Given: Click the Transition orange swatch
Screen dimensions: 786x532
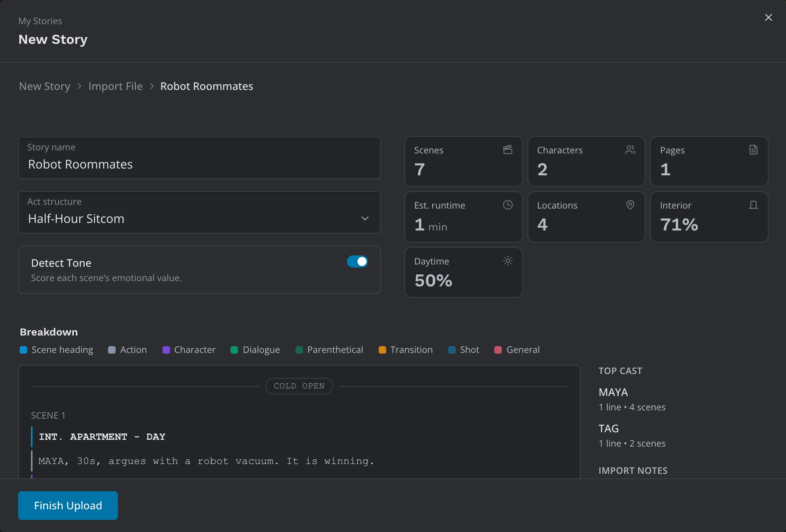Looking at the screenshot, I should pos(382,350).
